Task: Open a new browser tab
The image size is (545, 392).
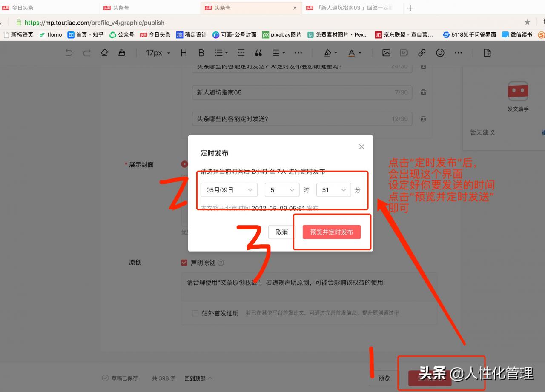Action: (x=410, y=8)
